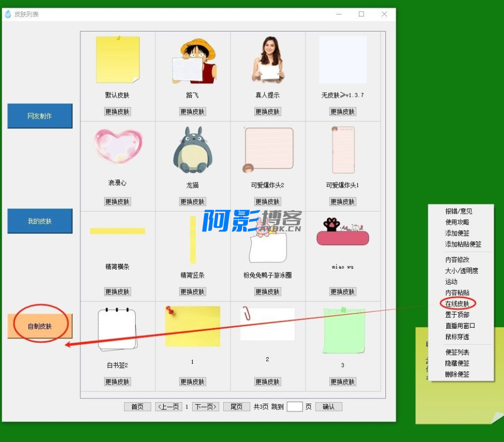The width and height of the screenshot is (504, 442).
Task: Open the 网友制作 skin category
Action: pyautogui.click(x=40, y=116)
